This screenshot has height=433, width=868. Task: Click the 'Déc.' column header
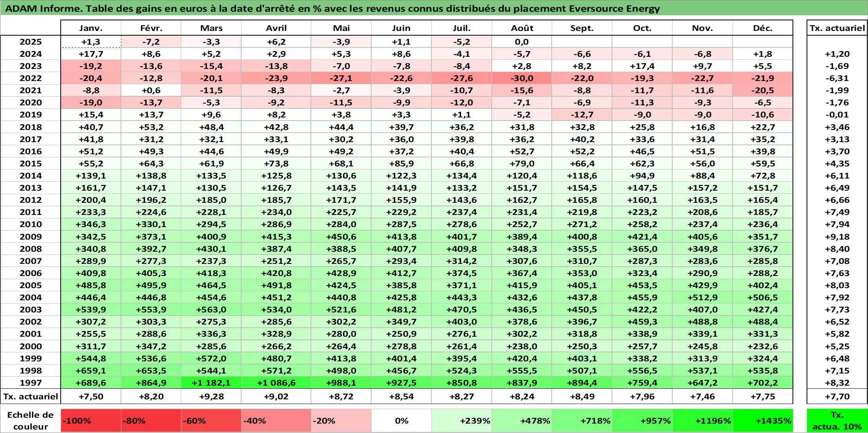763,28
